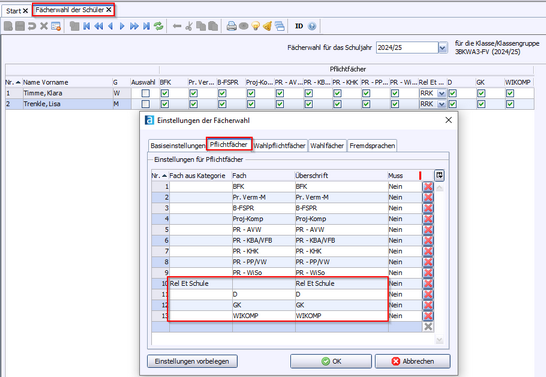Delete the BFK row with red X

point(428,187)
